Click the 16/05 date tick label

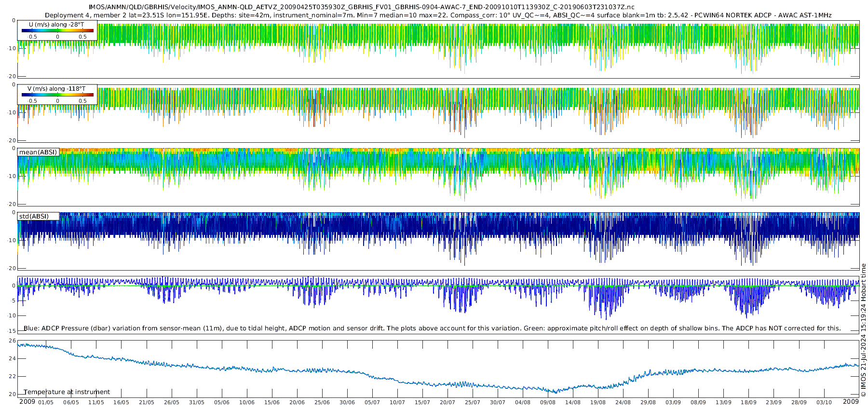tap(121, 402)
